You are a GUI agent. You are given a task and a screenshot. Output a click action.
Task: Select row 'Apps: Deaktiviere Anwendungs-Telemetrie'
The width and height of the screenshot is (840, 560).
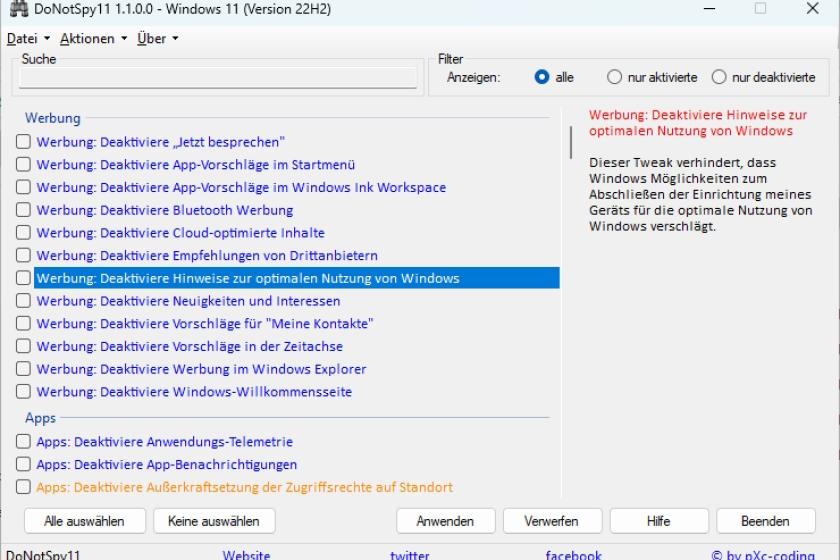[164, 442]
